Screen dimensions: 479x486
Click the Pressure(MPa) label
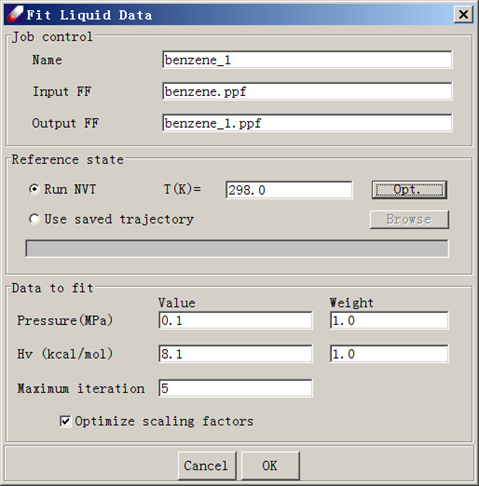click(x=65, y=320)
